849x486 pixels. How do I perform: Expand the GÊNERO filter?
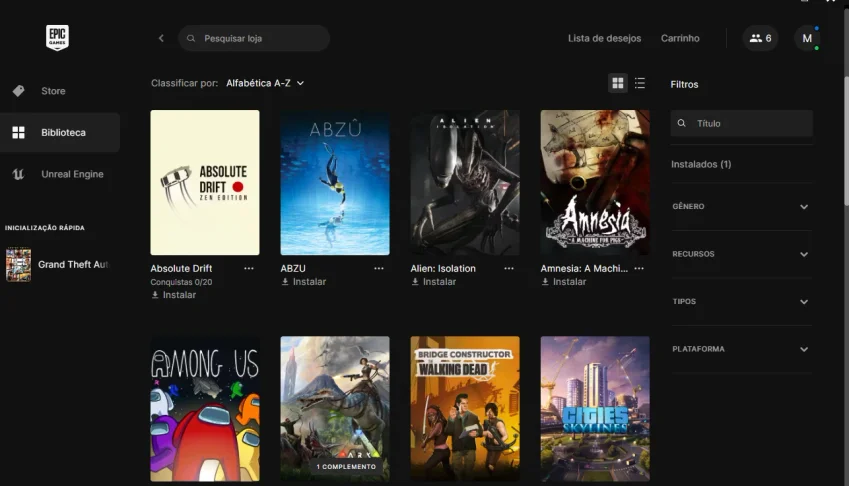point(741,207)
